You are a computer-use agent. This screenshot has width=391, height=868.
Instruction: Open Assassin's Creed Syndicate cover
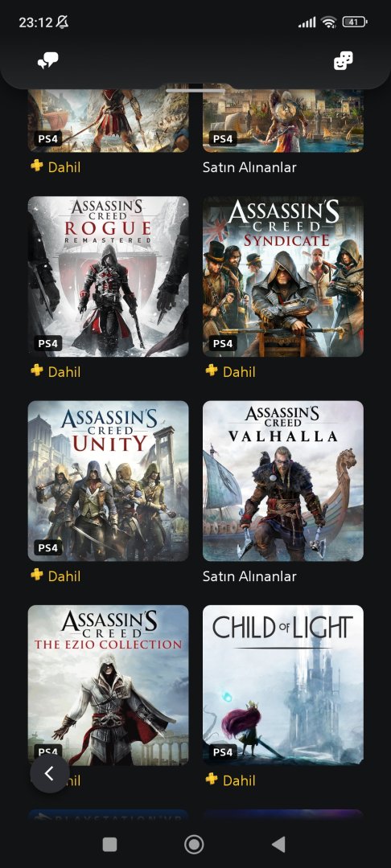(283, 276)
